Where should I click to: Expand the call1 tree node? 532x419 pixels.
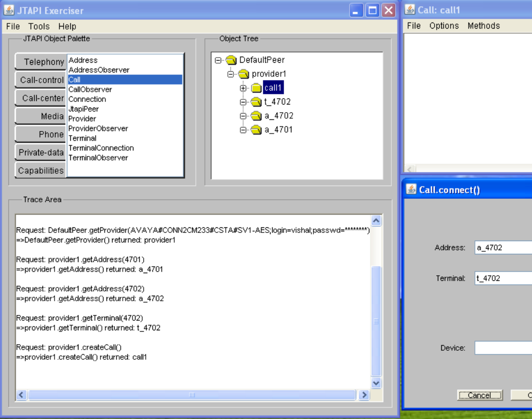pos(243,88)
